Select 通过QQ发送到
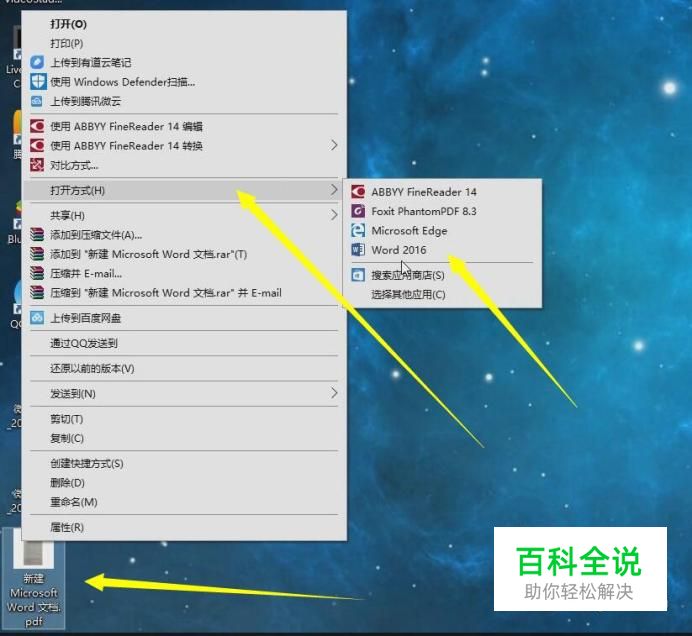The width and height of the screenshot is (692, 636). 184,343
